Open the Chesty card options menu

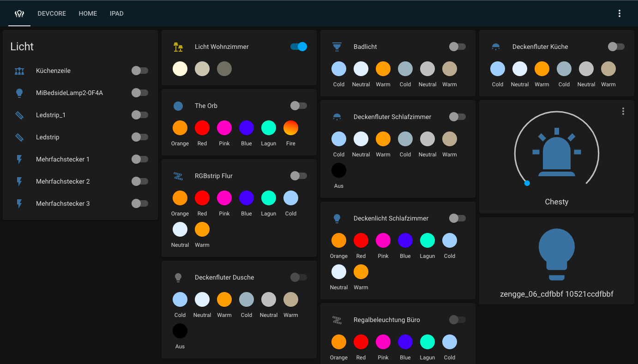(x=623, y=111)
